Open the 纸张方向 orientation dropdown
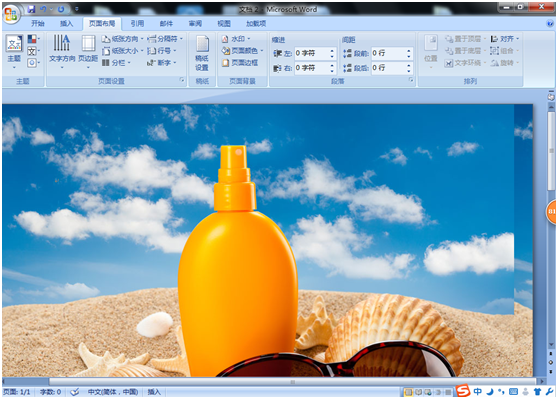Viewport: 558px width, 399px height. tap(122, 38)
